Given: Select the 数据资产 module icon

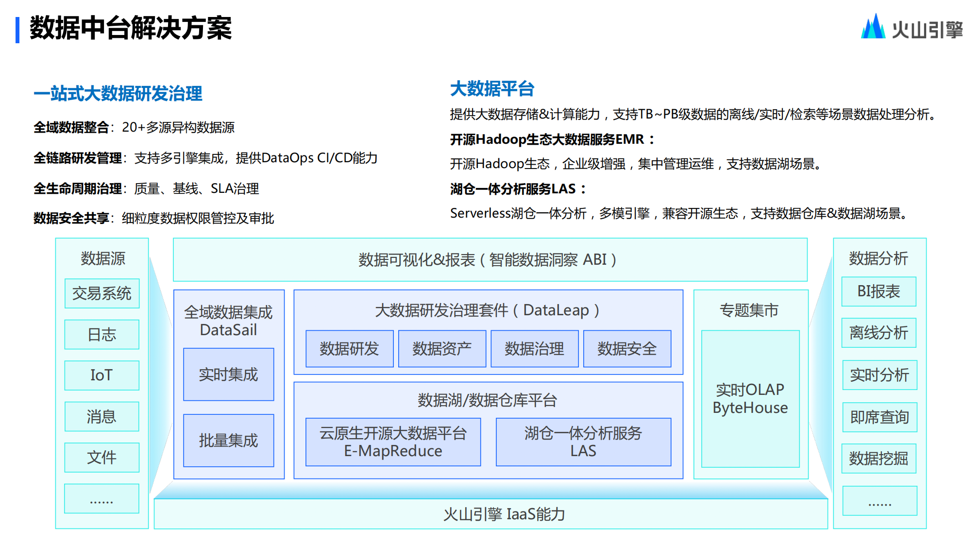Looking at the screenshot, I should coord(441,348).
